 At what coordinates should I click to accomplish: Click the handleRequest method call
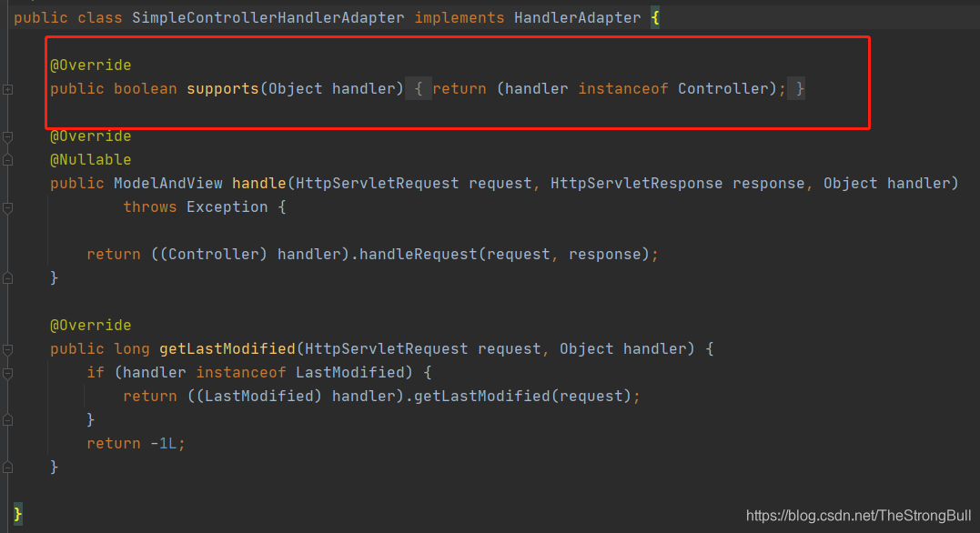tap(419, 255)
